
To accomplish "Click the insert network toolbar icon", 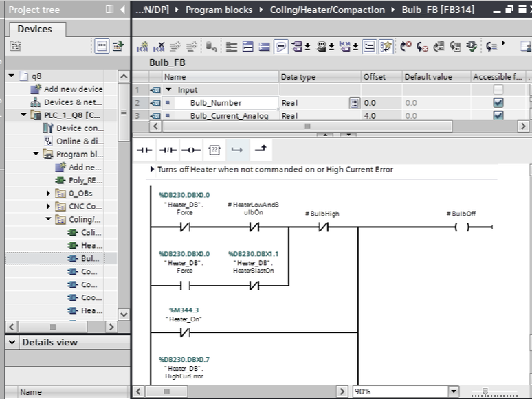I will (x=142, y=47).
